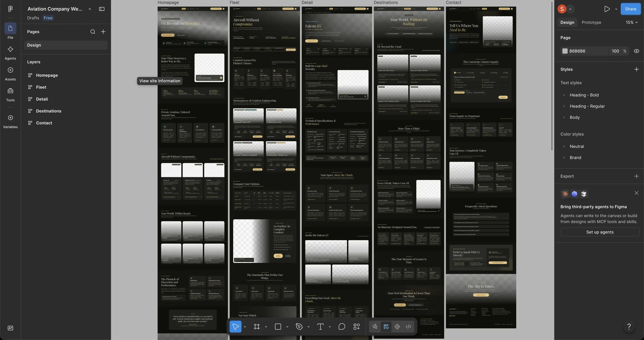This screenshot has height=340, width=644.
Task: Expand the Brand color style group
Action: [x=564, y=158]
